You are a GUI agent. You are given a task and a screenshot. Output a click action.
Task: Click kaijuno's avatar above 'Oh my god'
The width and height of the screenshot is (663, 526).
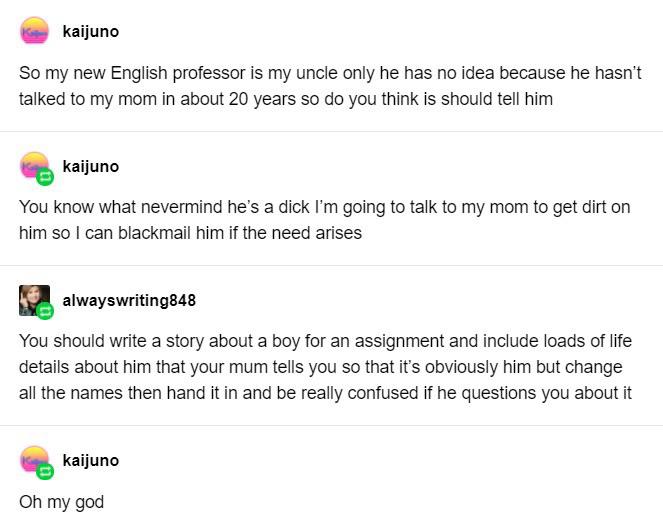point(34,459)
